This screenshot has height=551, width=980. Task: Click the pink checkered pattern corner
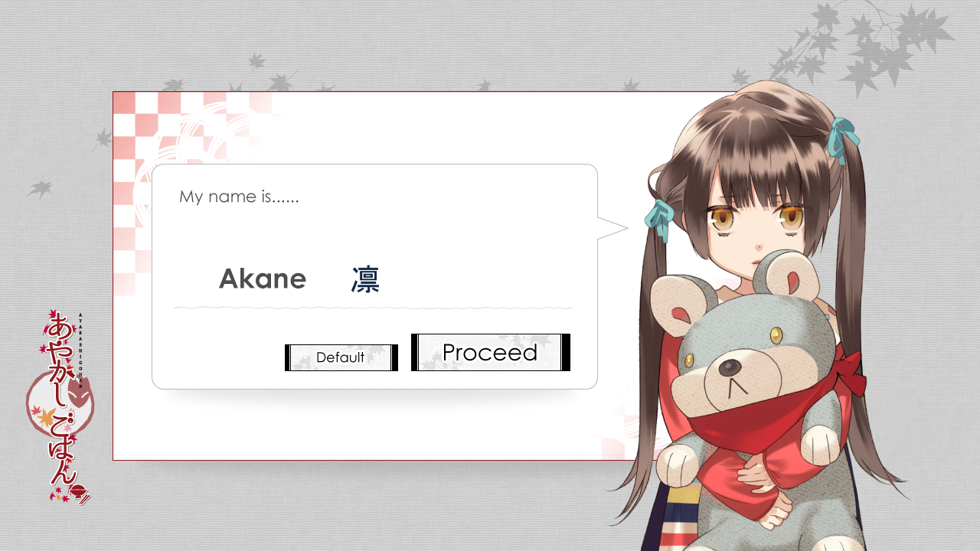coord(153,153)
